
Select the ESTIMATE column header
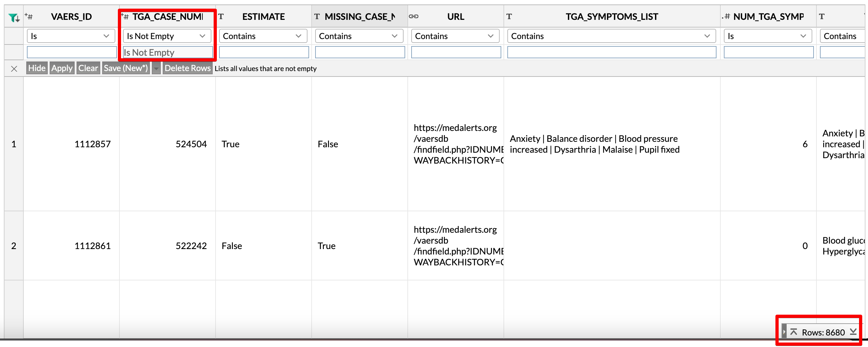(x=264, y=17)
